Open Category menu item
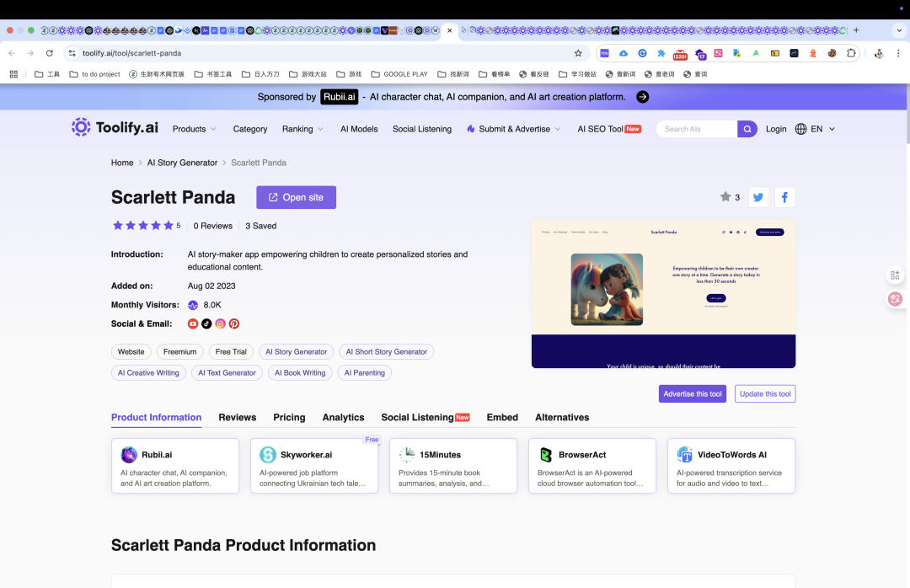 coord(250,129)
